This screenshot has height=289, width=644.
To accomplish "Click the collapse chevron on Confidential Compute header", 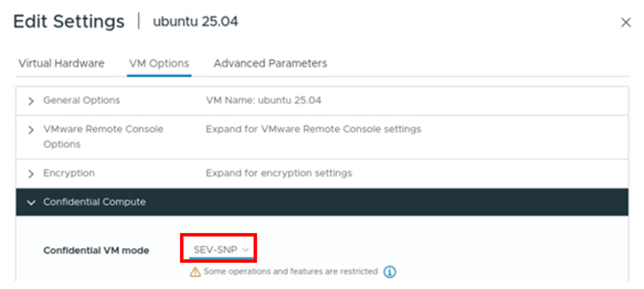I will click(31, 202).
